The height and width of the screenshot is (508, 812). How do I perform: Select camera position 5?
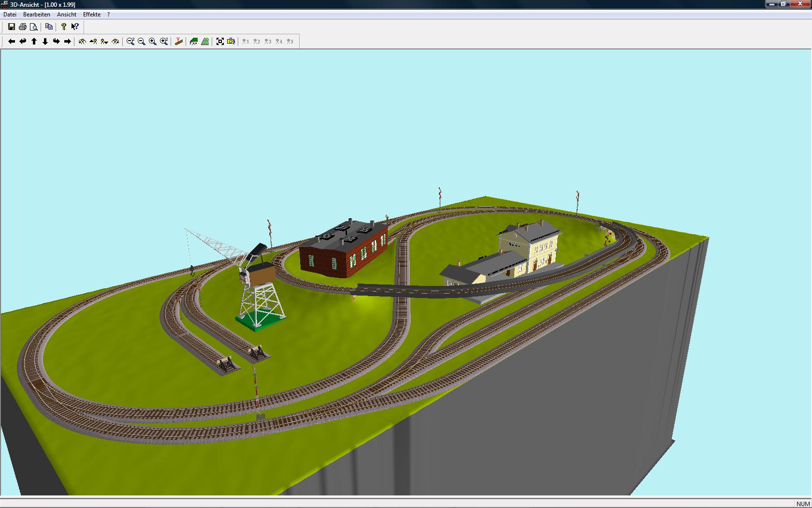(290, 42)
